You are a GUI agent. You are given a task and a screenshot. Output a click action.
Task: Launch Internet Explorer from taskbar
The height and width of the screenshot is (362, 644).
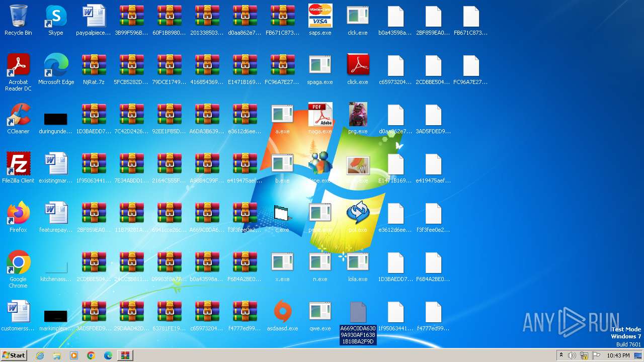click(x=40, y=355)
